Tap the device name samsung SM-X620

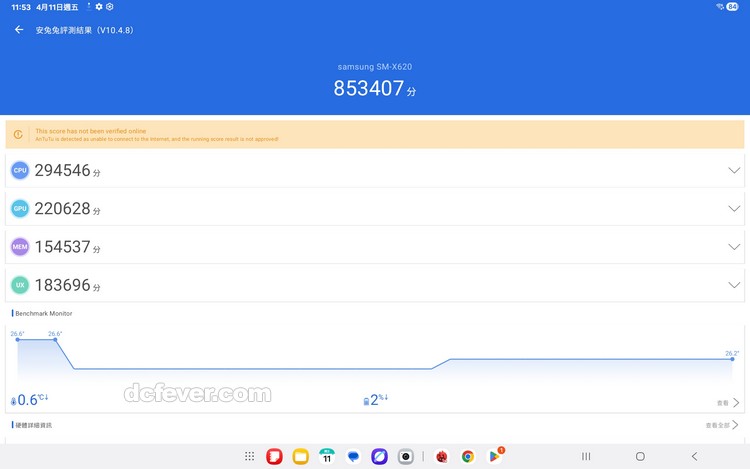[375, 67]
